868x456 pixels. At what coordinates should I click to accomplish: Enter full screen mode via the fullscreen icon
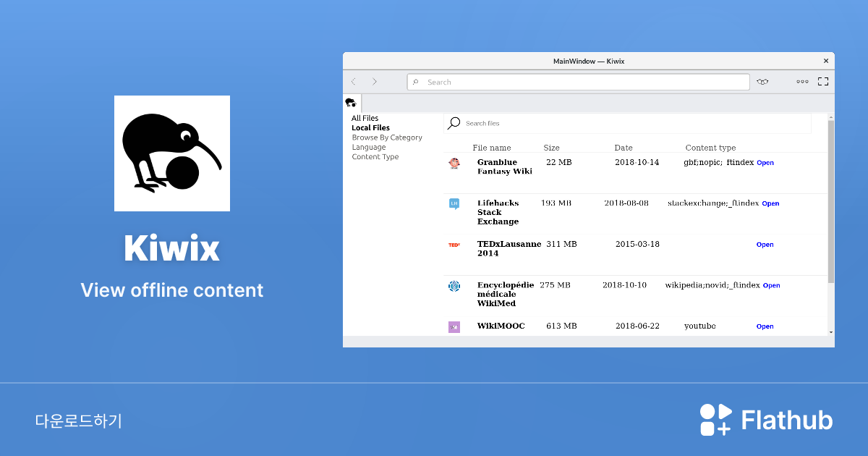point(823,81)
